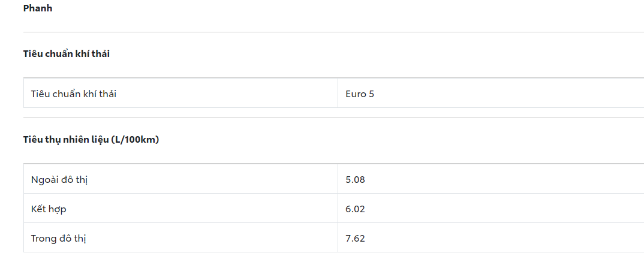This screenshot has width=644, height=259.
Task: Select the 5.08 fuel consumption value
Action: [x=355, y=179]
